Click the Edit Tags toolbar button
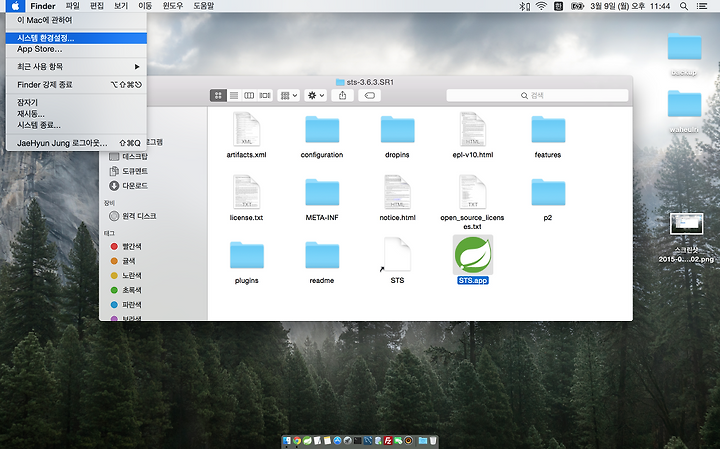Image resolution: width=720 pixels, height=449 pixels. point(370,95)
